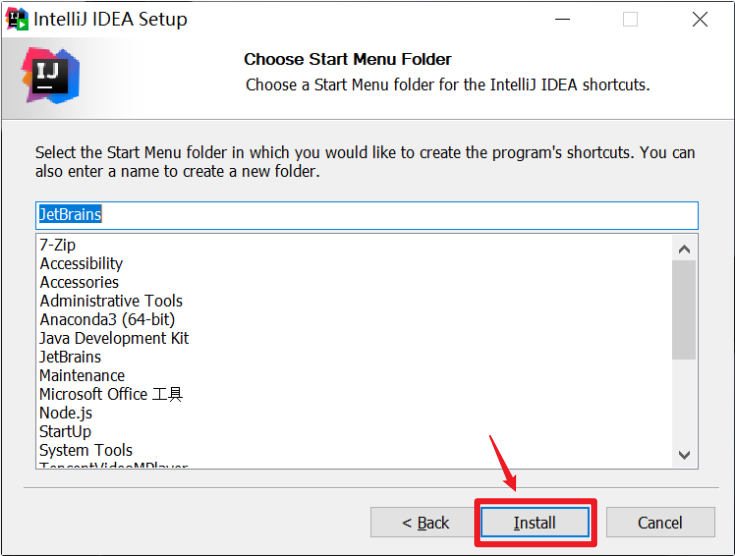Cancel the IntelliJ IDEA setup
The width and height of the screenshot is (735, 556).
660,522
